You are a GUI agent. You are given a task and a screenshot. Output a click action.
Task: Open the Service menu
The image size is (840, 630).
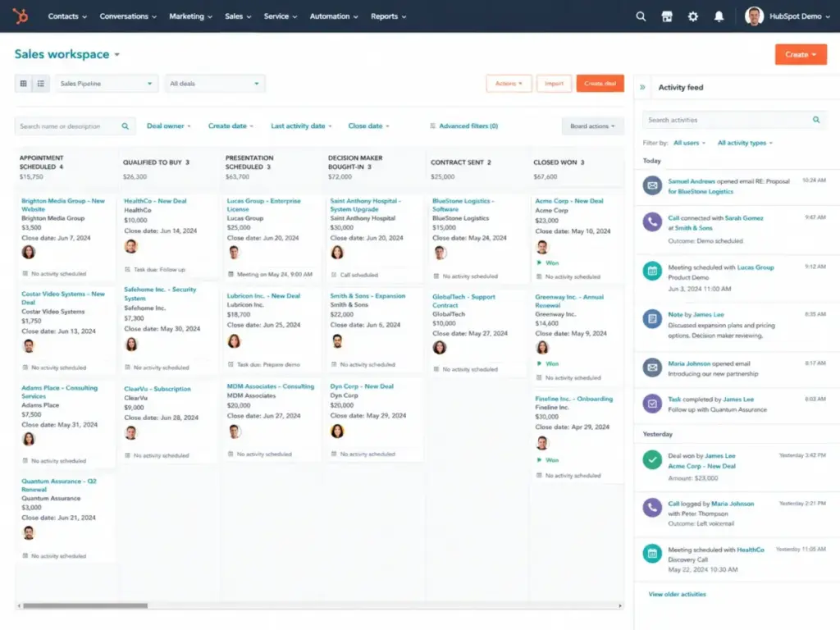(281, 16)
